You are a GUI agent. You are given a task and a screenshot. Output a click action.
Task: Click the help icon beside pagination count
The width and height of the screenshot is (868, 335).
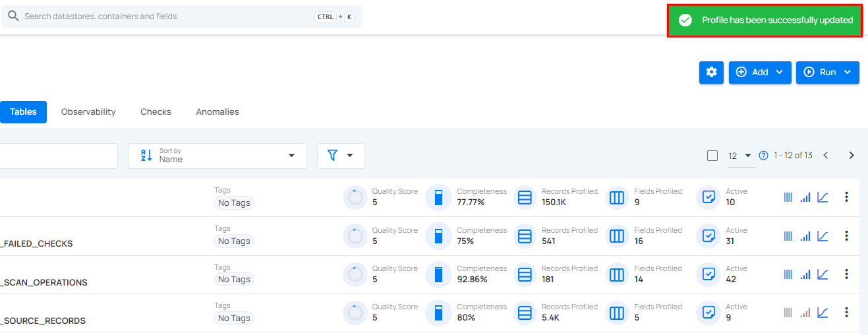(x=763, y=156)
